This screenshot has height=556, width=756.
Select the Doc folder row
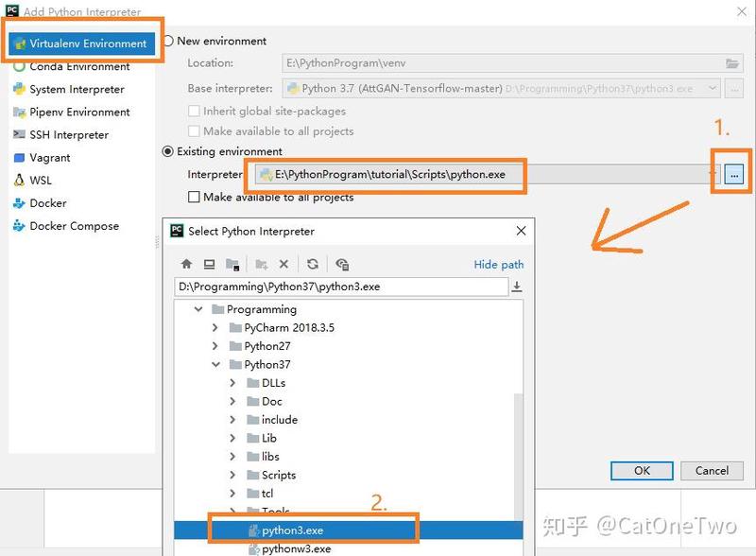click(x=344, y=401)
